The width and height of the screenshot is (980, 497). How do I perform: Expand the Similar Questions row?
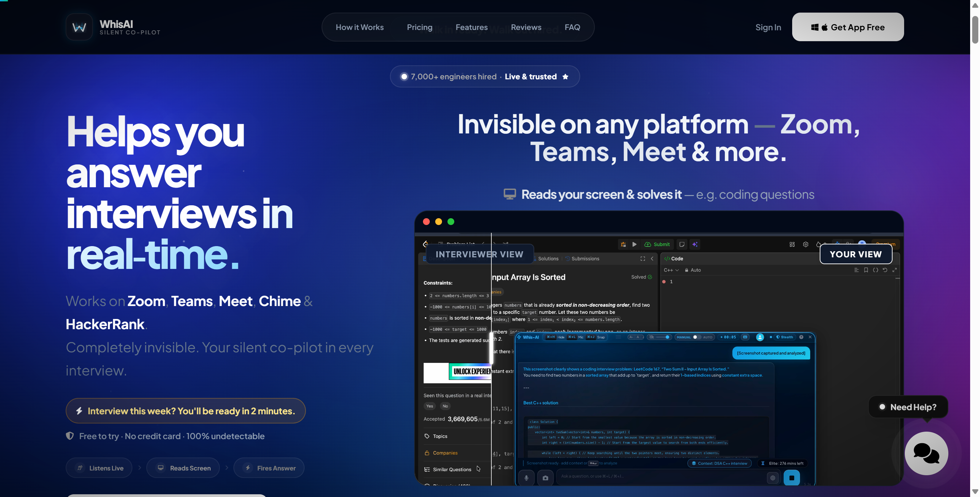pyautogui.click(x=457, y=469)
